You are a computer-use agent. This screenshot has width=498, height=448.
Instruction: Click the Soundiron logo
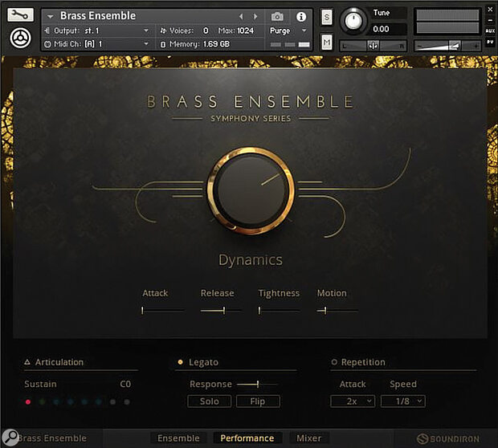[x=448, y=439]
